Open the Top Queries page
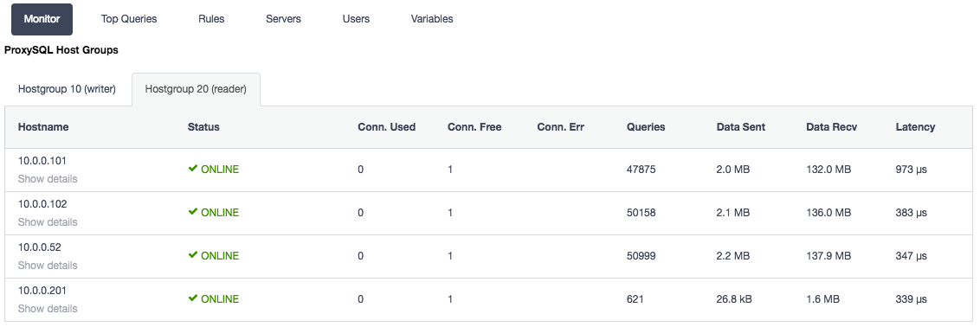 (129, 19)
